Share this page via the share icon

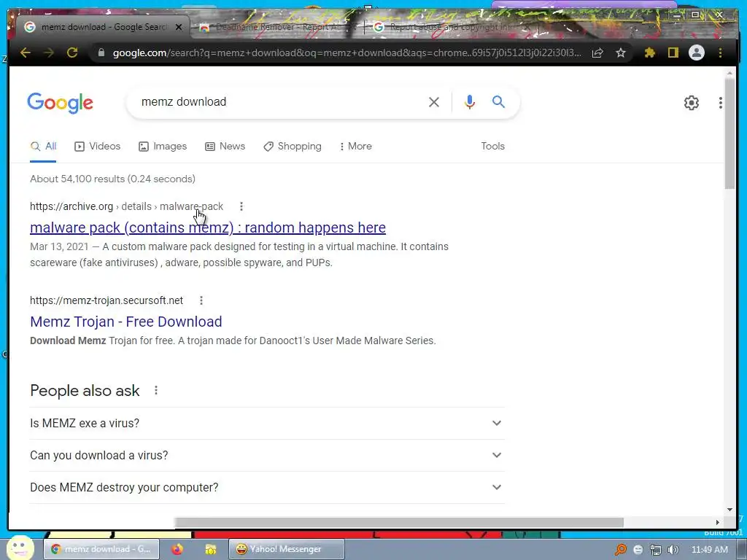click(x=597, y=52)
